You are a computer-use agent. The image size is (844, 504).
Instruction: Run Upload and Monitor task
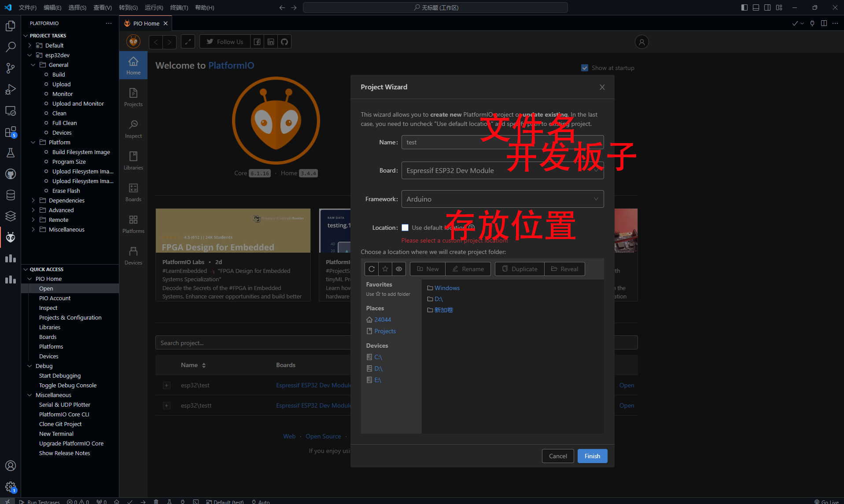click(78, 103)
